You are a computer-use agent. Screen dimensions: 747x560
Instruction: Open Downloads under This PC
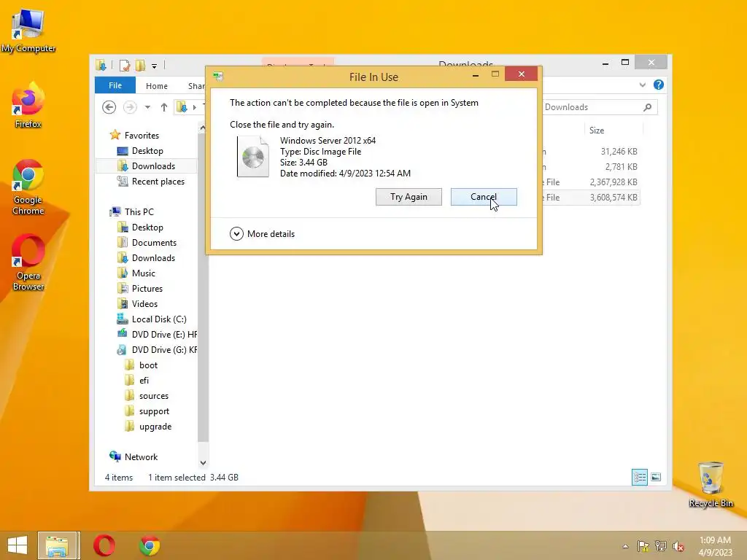point(146,258)
